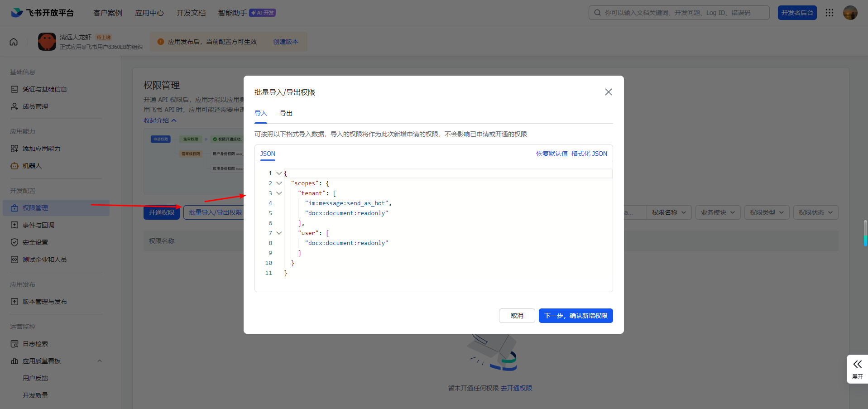Image resolution: width=868 pixels, height=409 pixels.
Task: Open the 权限状态 filter dropdown
Action: 815,212
